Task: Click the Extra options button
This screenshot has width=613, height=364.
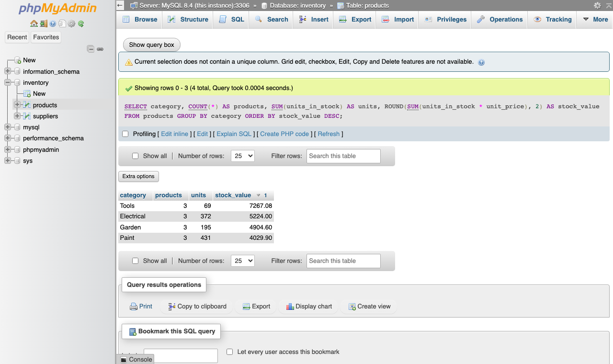Action: pos(138,176)
